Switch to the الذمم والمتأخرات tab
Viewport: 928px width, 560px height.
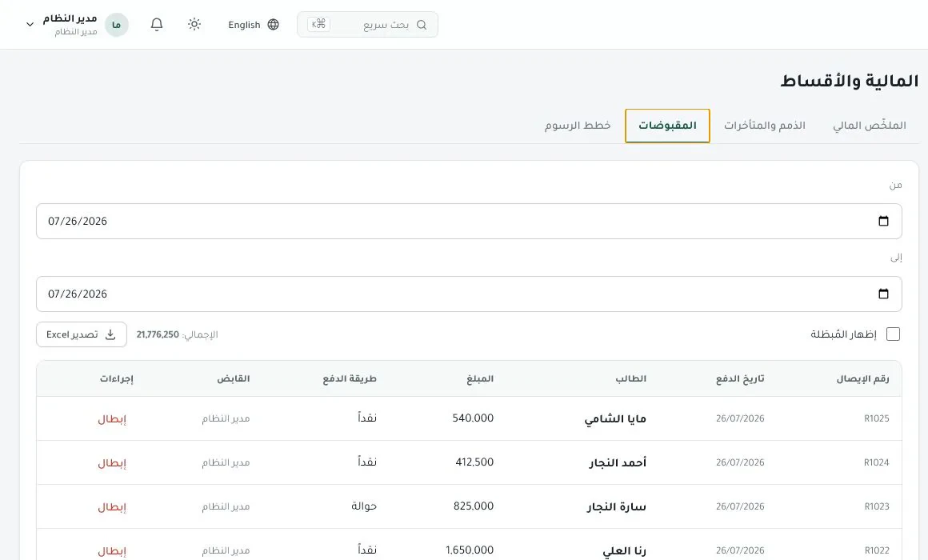pos(765,126)
